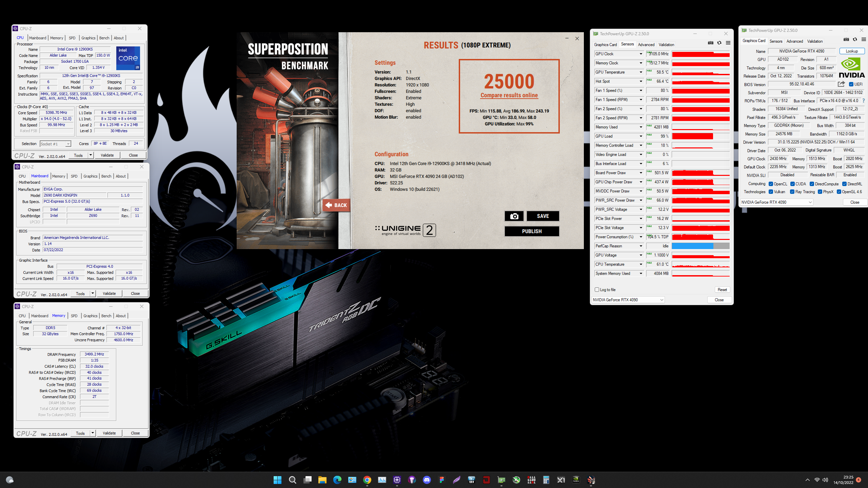Click the refresh icon in GPU-Z Graphics Card window
868x488 pixels.
point(855,39)
